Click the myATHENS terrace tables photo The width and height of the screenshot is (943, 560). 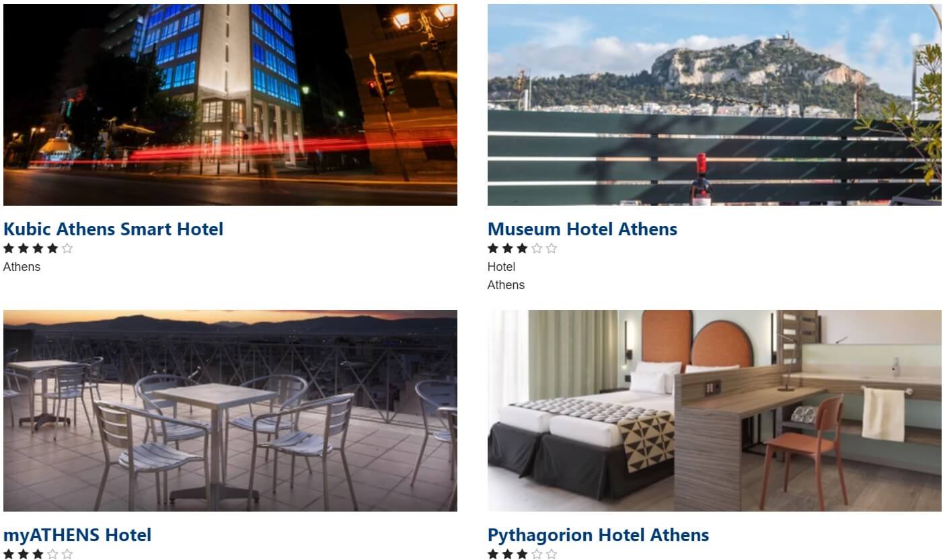[230, 411]
